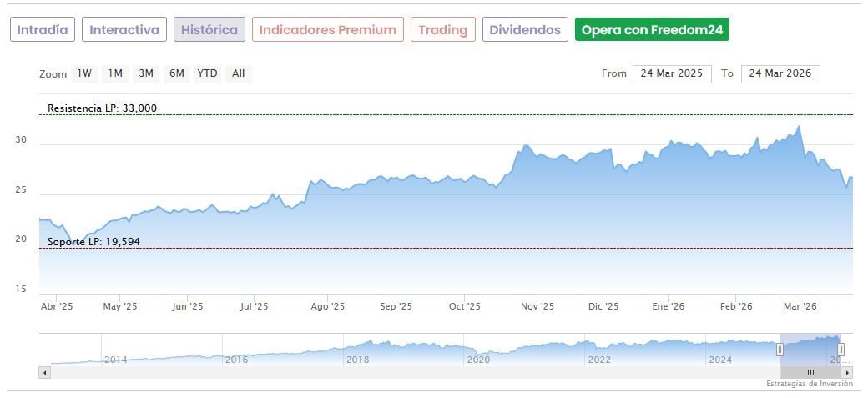The width and height of the screenshot is (868, 398).
Task: Set zoom range to 1M
Action: click(x=115, y=73)
